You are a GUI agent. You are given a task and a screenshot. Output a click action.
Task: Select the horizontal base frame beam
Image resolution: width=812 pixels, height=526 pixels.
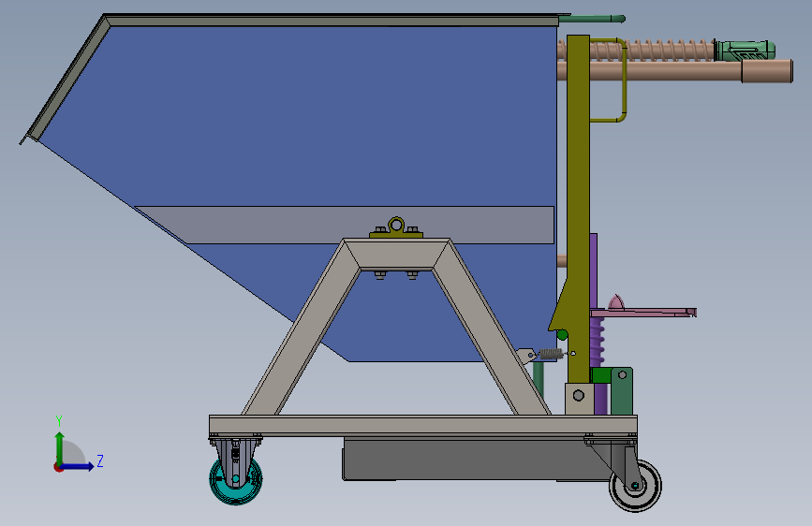[x=423, y=425]
